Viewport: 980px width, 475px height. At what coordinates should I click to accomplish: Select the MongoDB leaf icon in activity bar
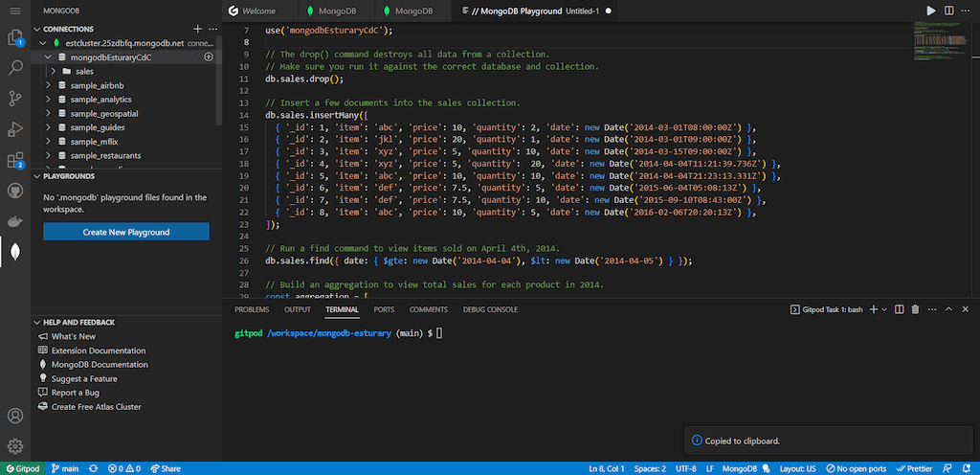15,251
